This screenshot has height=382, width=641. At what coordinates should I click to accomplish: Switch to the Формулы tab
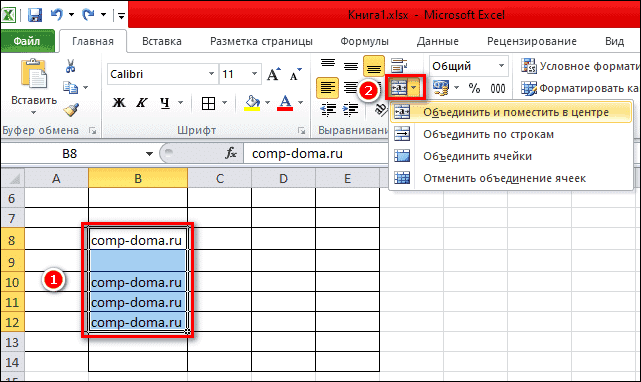coord(364,41)
